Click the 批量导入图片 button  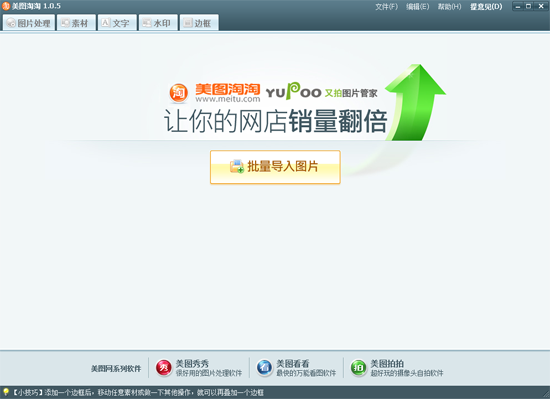[275, 167]
